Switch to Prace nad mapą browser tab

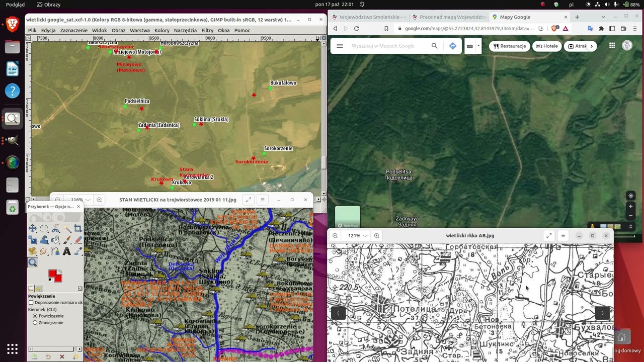[449, 17]
